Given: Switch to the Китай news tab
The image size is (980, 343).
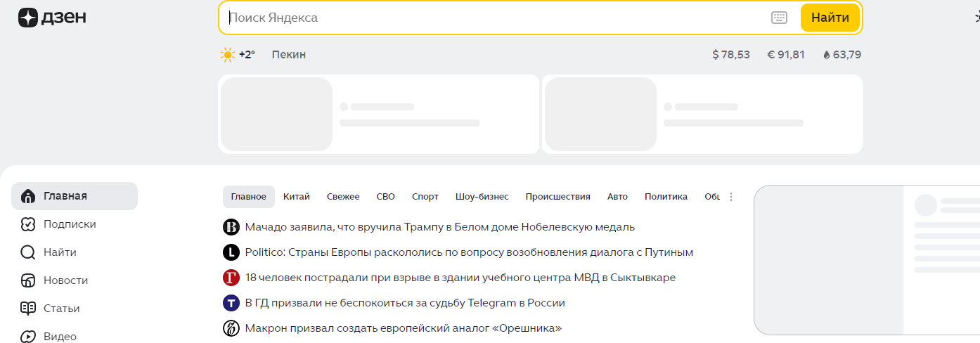Looking at the screenshot, I should click(297, 197).
